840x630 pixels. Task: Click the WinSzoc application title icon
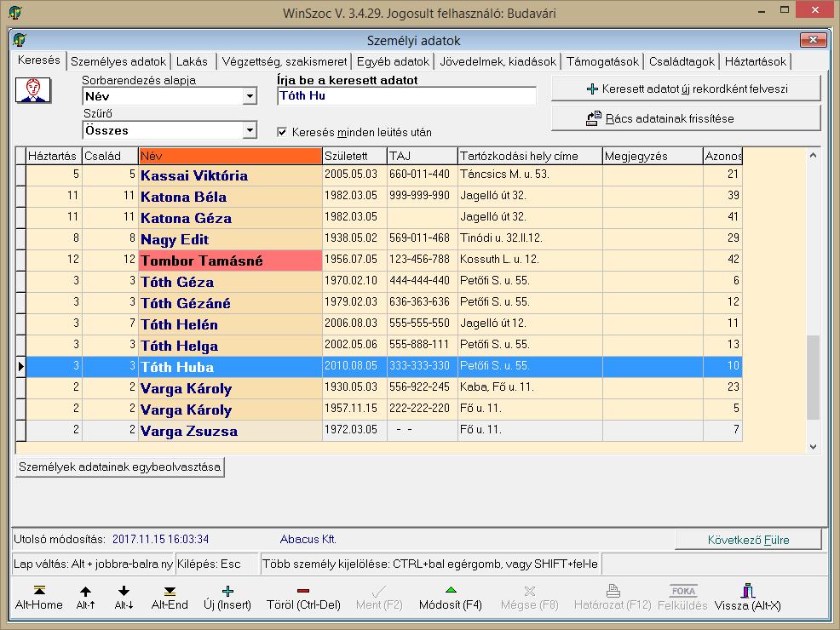[15, 12]
